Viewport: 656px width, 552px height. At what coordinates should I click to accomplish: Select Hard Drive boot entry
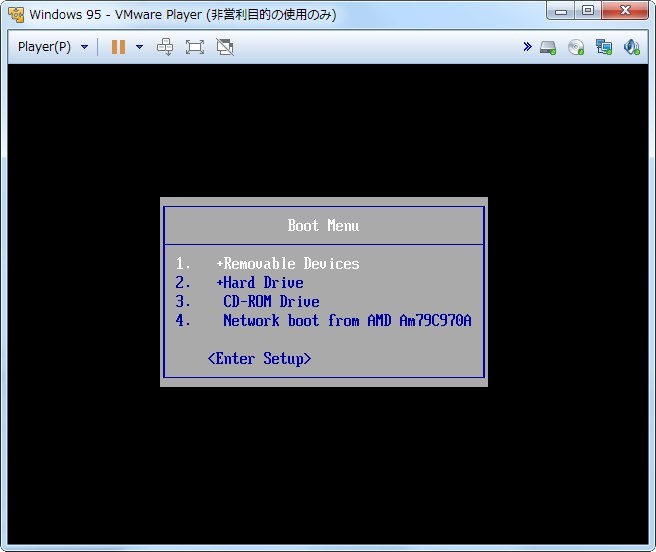(260, 282)
